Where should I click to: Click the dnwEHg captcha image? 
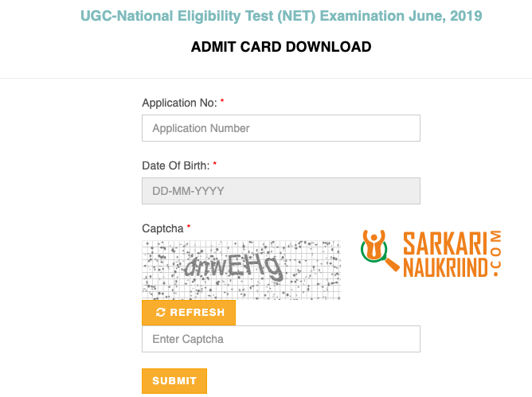click(x=241, y=271)
